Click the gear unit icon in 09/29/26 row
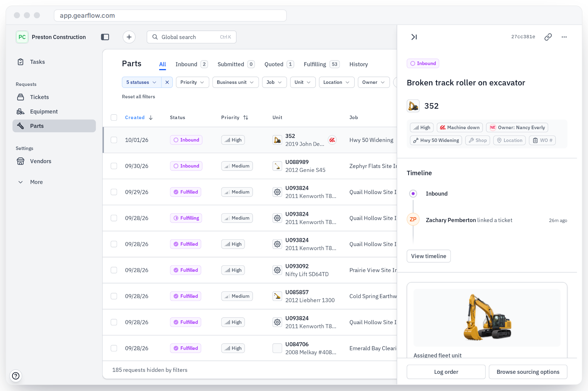The height and width of the screenshot is (391, 588). pyautogui.click(x=277, y=192)
